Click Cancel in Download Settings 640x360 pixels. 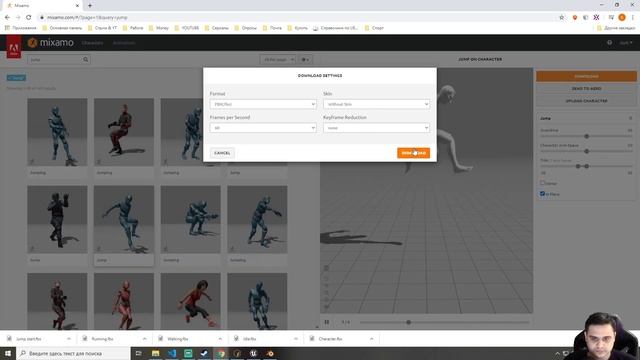click(x=222, y=153)
